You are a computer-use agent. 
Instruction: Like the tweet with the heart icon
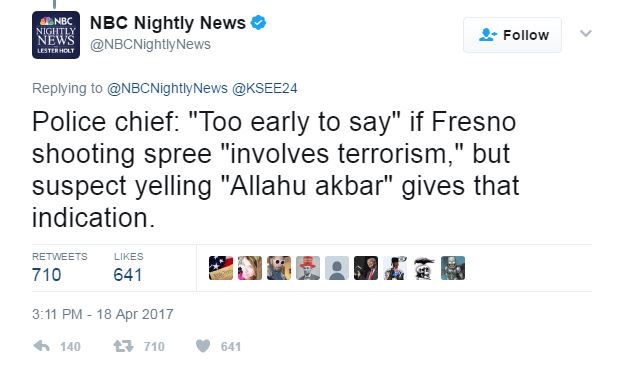tap(203, 346)
